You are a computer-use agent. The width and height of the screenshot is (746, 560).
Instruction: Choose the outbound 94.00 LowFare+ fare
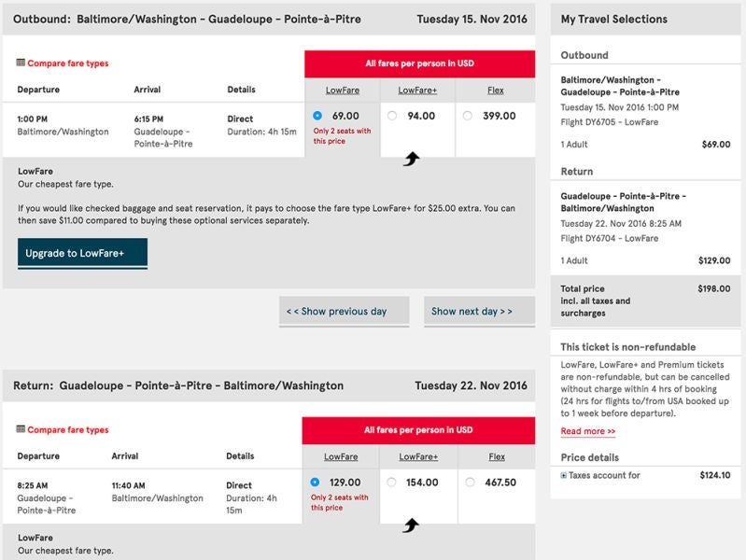(391, 117)
